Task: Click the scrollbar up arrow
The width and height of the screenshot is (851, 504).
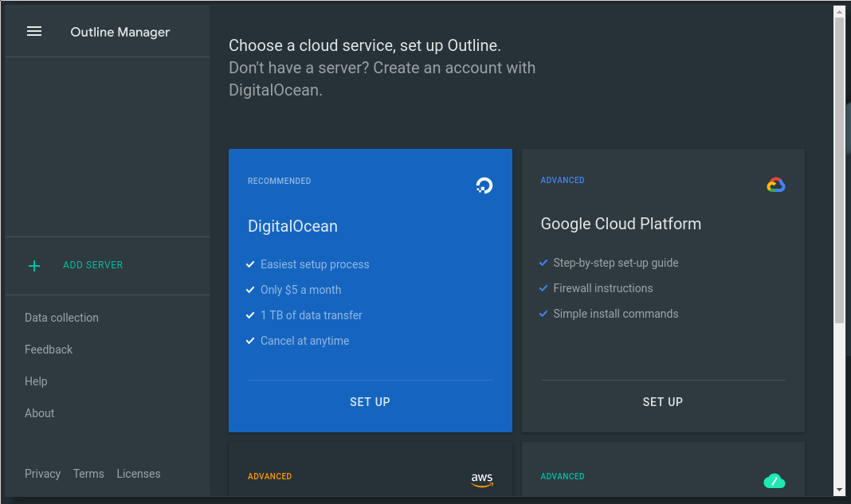Action: click(x=839, y=11)
